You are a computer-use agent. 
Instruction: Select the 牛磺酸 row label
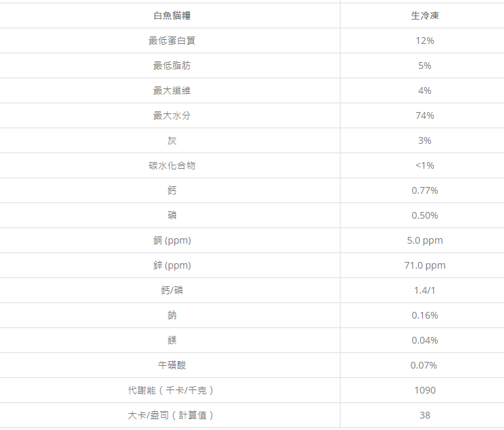click(x=172, y=365)
